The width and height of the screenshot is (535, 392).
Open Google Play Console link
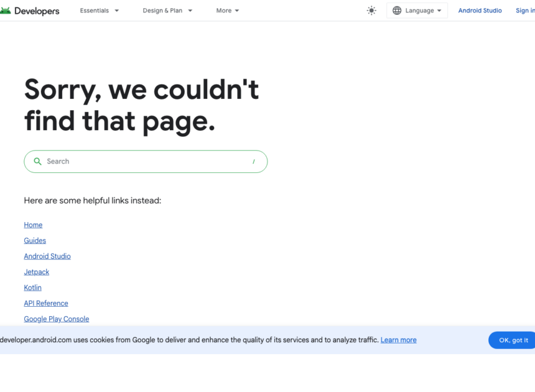tap(56, 319)
